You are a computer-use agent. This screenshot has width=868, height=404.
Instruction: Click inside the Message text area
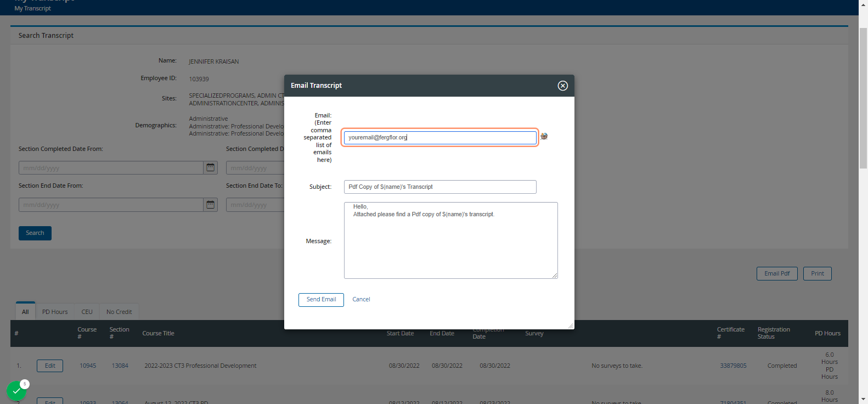point(451,240)
